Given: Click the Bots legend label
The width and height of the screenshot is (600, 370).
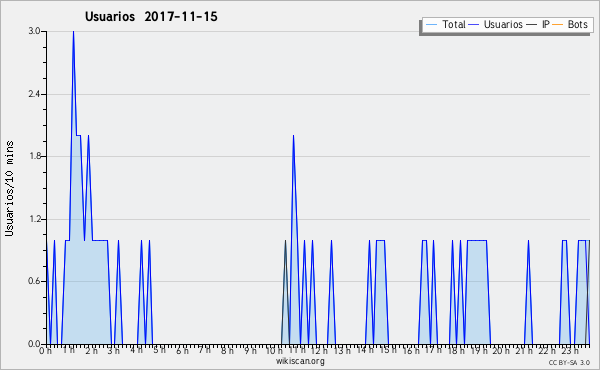Looking at the screenshot, I should [x=577, y=24].
